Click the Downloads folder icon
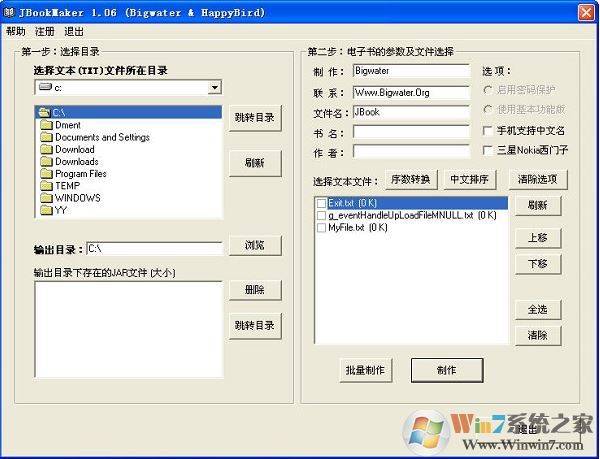This screenshot has width=600, height=459. 46,161
